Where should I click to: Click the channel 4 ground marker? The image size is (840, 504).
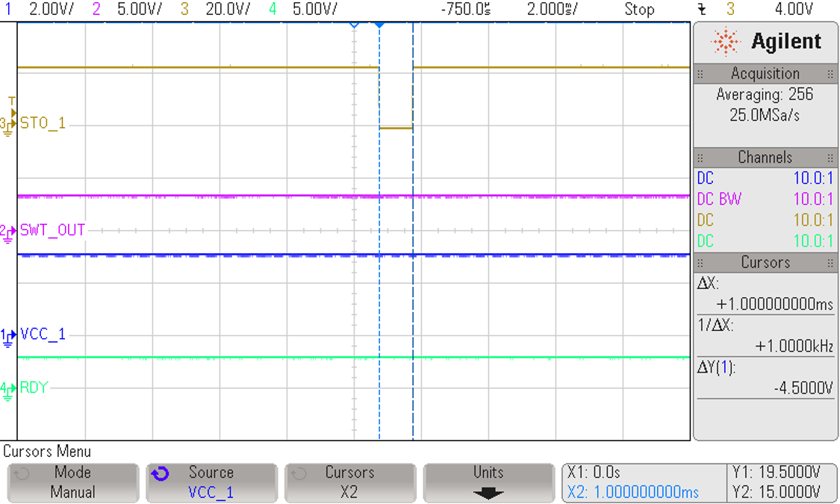coord(9,388)
